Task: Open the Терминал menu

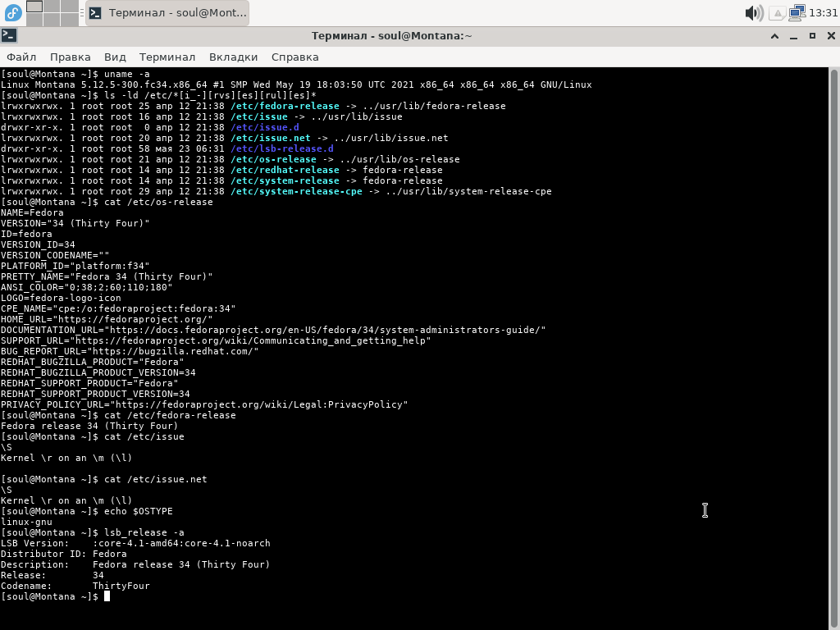Action: 167,57
